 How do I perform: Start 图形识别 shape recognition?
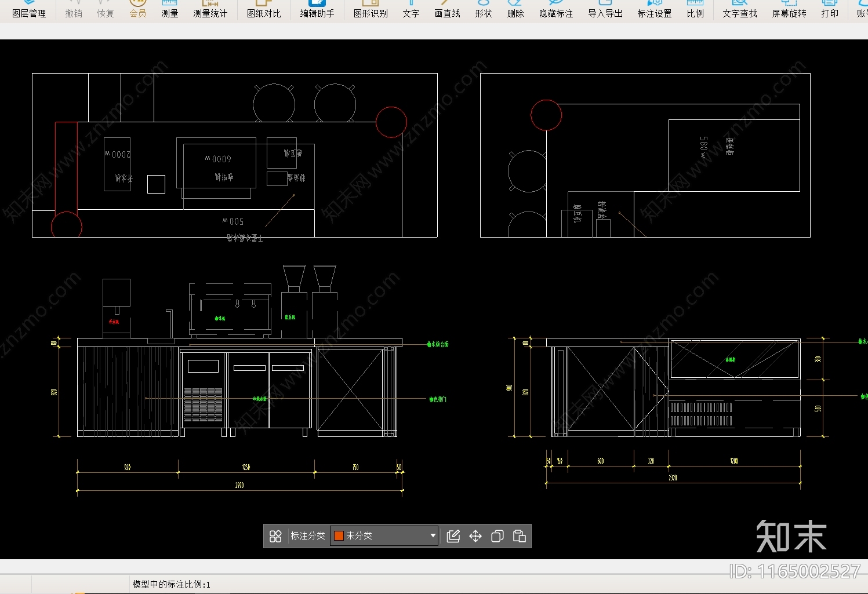371,10
